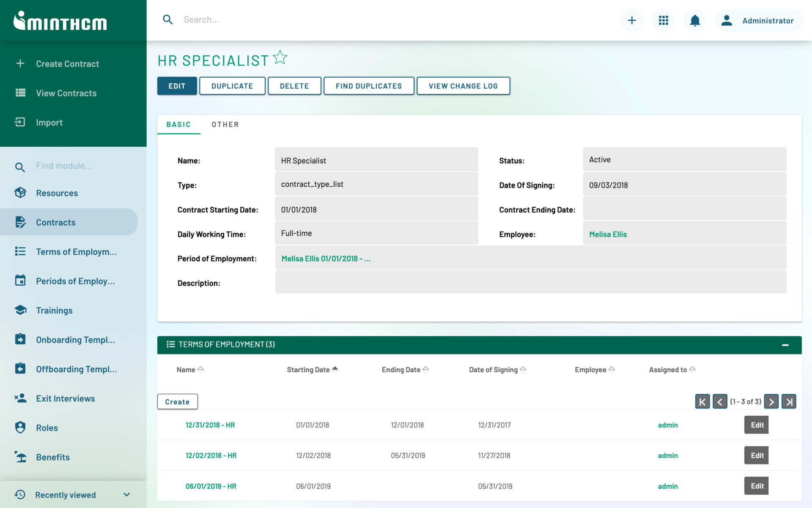Click the quick-create plus icon

(x=631, y=20)
